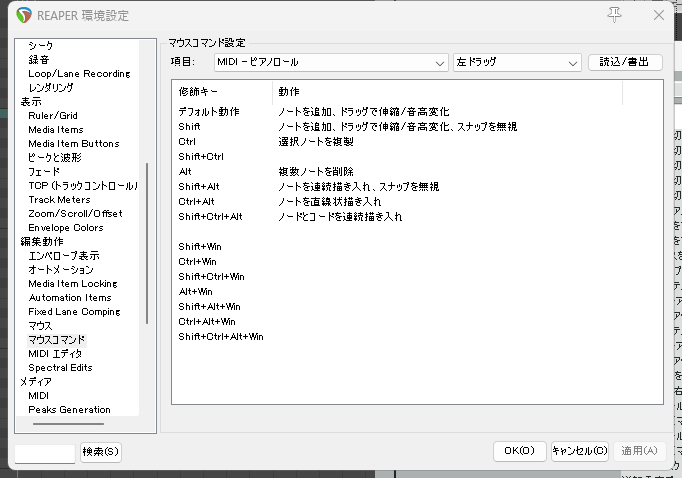Select the Shift+Ctrl+Win modifier row
The image size is (682, 478).
pyautogui.click(x=418, y=277)
